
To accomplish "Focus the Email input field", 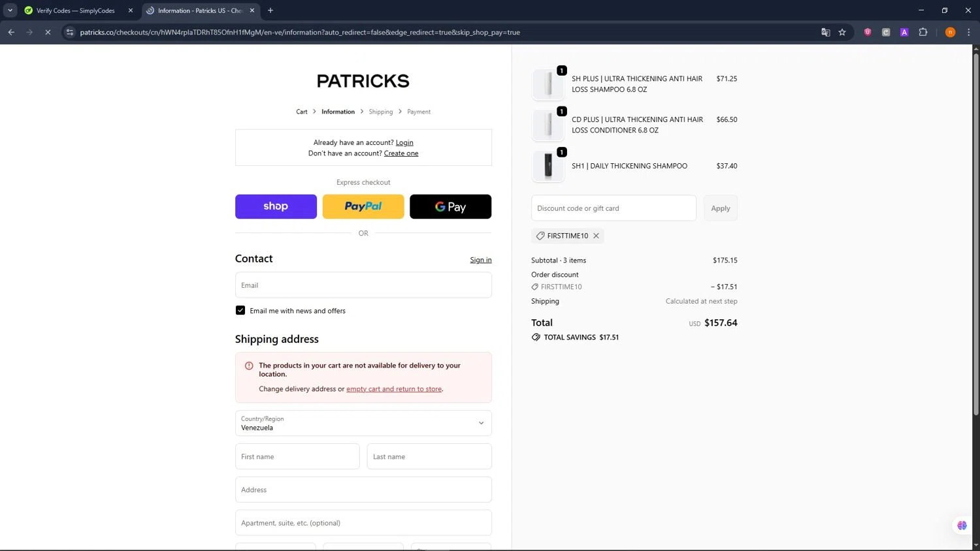I will pyautogui.click(x=363, y=285).
